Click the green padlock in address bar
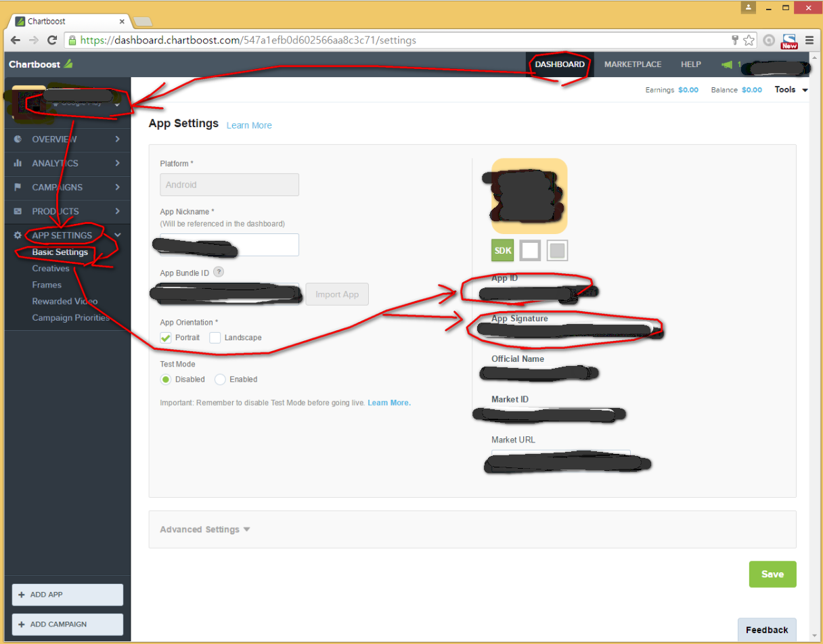 click(x=72, y=40)
